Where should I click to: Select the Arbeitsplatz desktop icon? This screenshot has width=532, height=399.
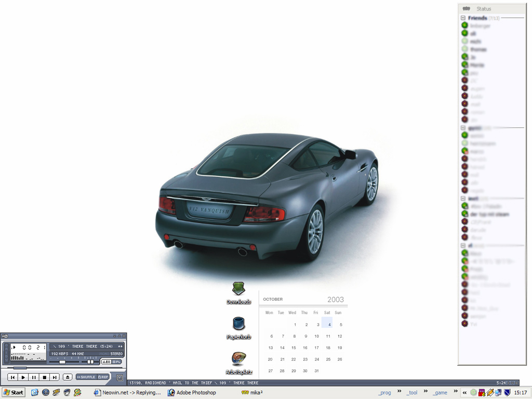click(x=238, y=359)
